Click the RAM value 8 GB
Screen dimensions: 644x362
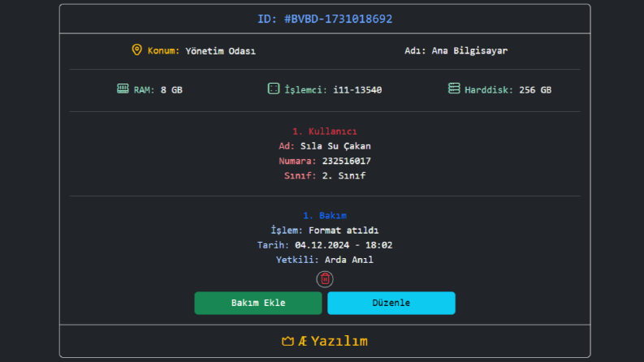(x=171, y=90)
